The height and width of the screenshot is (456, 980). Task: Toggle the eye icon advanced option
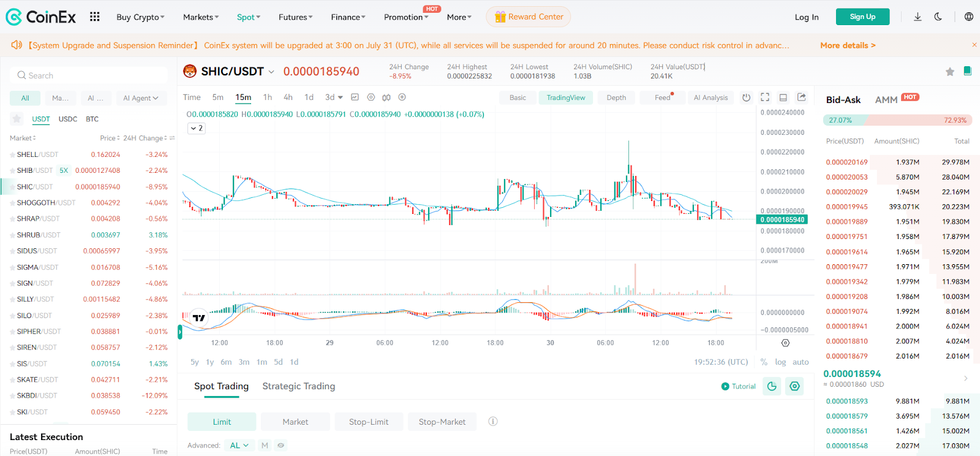(x=281, y=446)
